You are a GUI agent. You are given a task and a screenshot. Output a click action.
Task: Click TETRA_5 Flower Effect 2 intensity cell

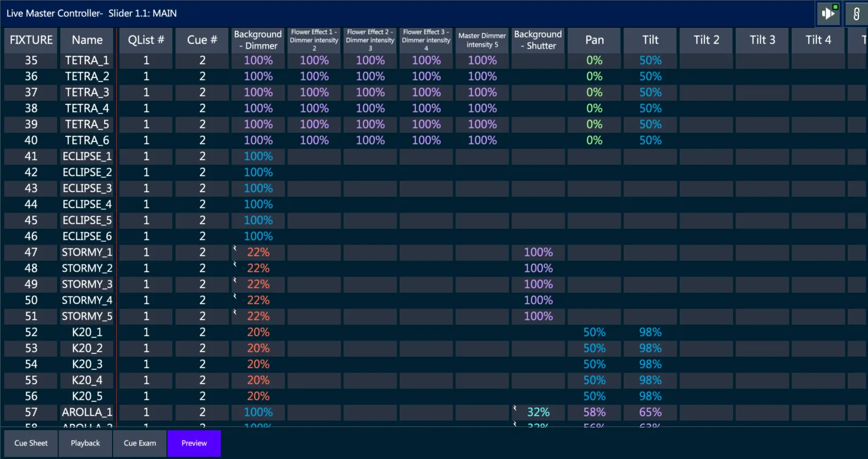click(370, 124)
